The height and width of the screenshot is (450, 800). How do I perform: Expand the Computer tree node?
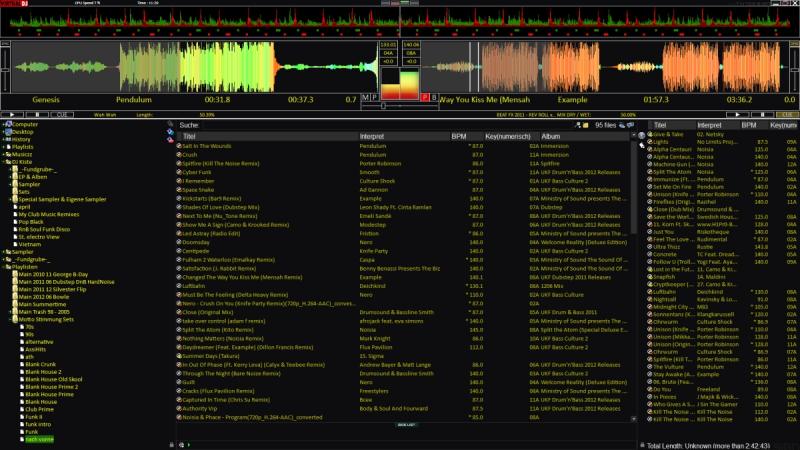(x=3, y=124)
